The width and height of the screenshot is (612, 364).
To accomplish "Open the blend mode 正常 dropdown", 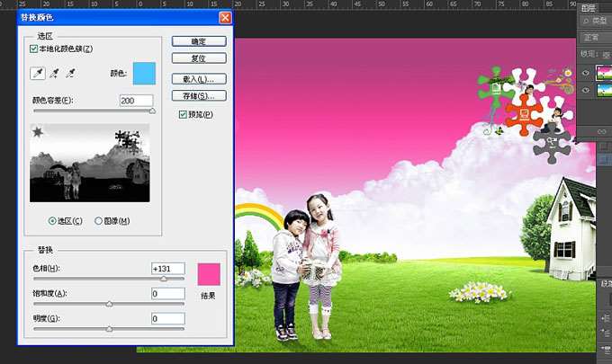I will (596, 38).
